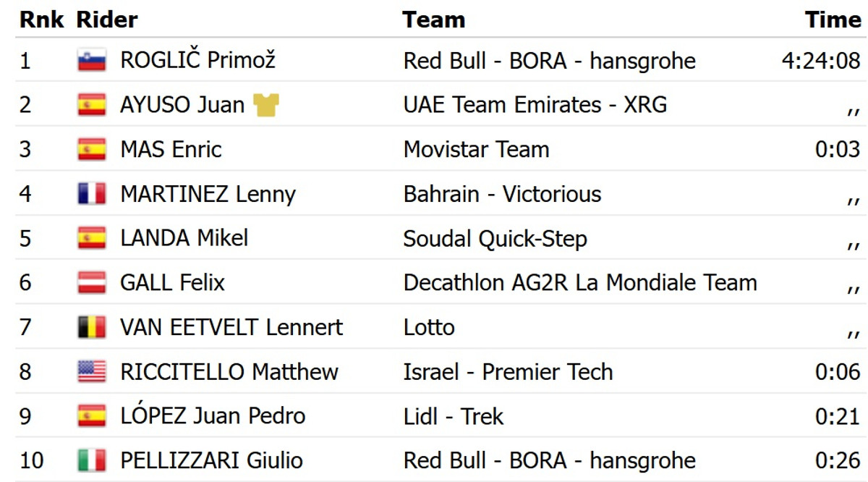Click the French flag beside Lenny Martinez
868x482 pixels.
92,194
